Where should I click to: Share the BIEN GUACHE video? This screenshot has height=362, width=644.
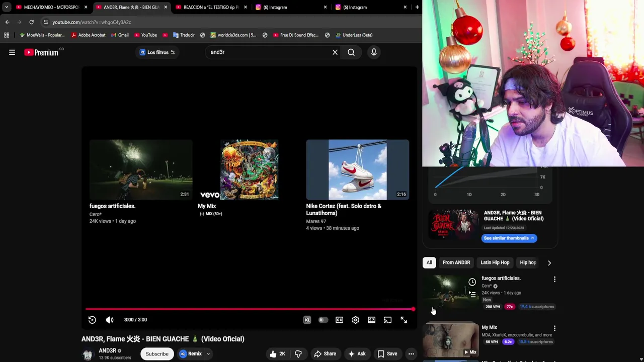pos(325,354)
